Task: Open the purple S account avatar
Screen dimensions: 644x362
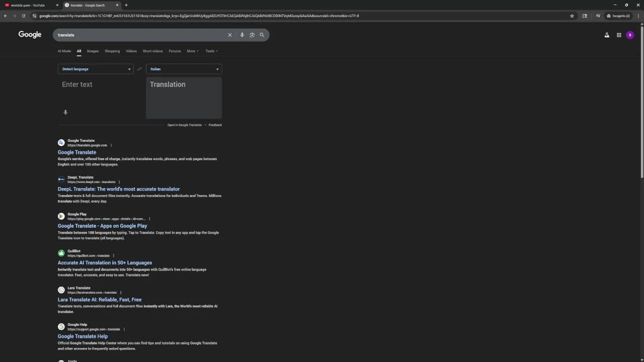Action: pyautogui.click(x=630, y=35)
